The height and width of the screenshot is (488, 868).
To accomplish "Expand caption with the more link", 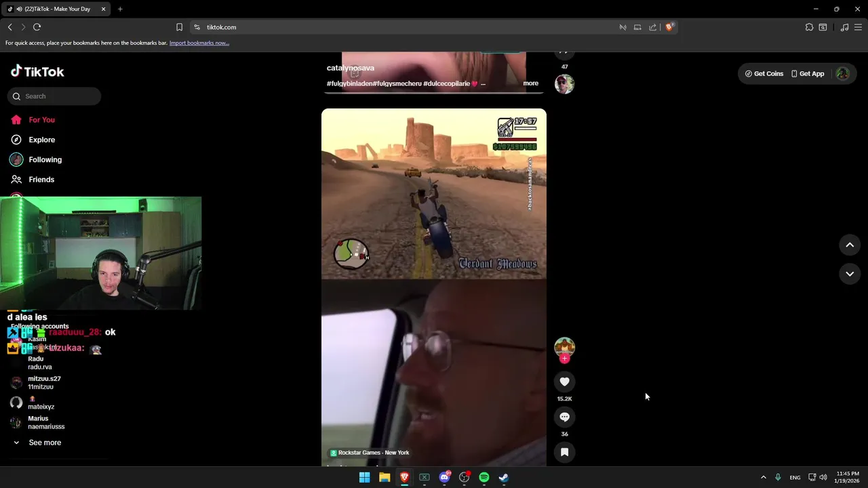I will pyautogui.click(x=530, y=83).
